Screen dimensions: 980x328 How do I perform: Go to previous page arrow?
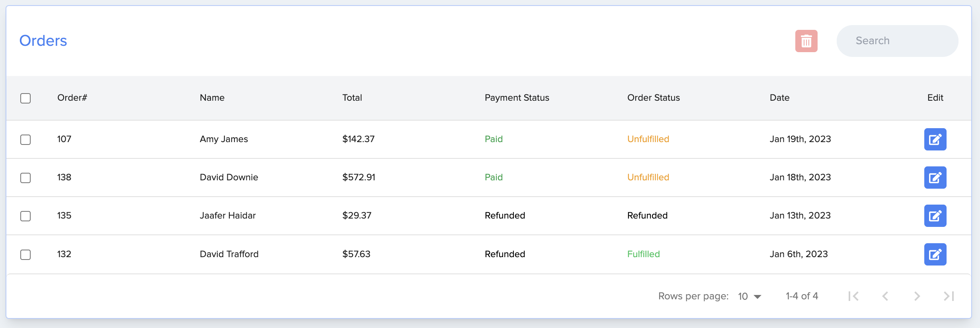click(x=885, y=296)
